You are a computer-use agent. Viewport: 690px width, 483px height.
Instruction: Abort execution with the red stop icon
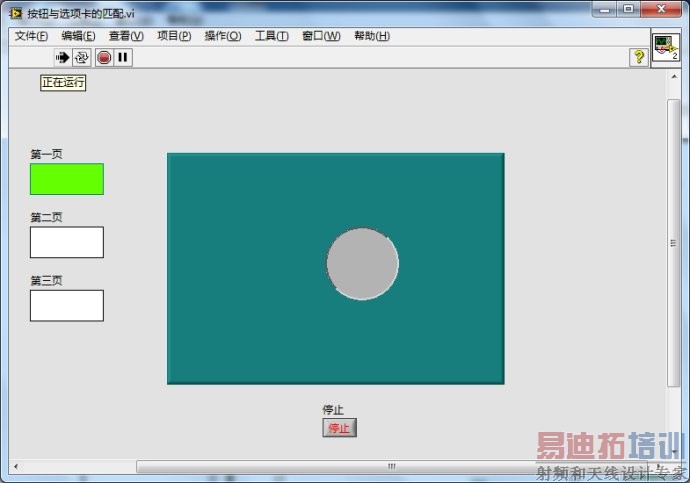104,57
